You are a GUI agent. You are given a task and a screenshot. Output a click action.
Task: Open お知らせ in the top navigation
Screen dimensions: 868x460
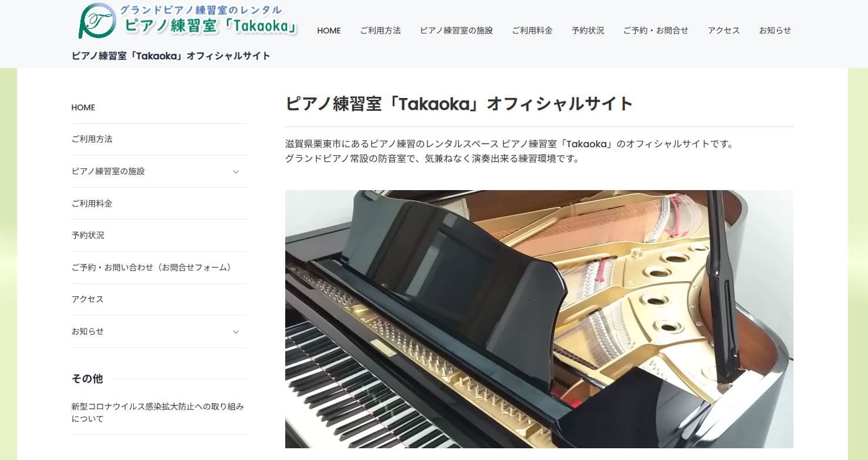[775, 31]
